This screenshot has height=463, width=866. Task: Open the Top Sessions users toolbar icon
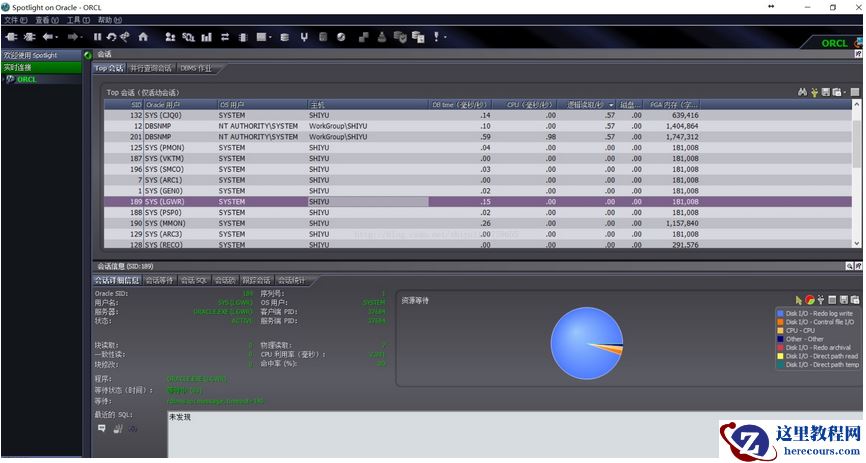click(170, 37)
